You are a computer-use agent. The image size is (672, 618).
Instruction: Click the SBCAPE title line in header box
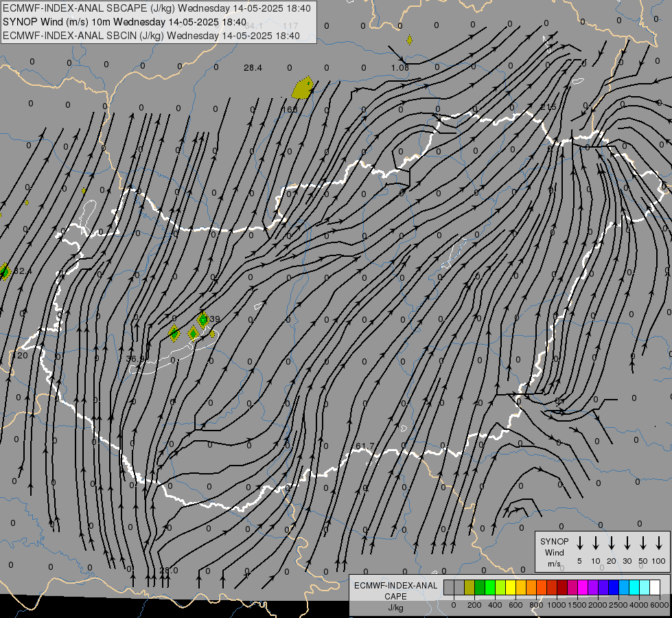pyautogui.click(x=157, y=8)
